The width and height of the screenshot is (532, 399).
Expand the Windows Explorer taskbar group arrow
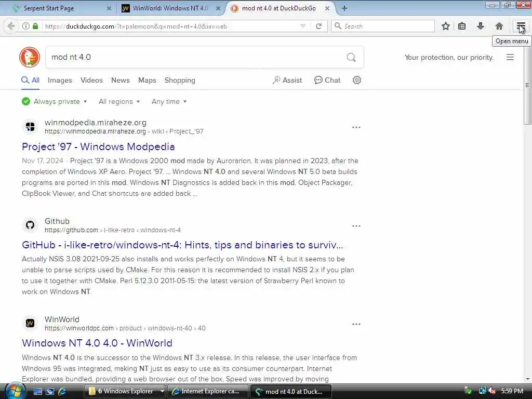coord(162,391)
